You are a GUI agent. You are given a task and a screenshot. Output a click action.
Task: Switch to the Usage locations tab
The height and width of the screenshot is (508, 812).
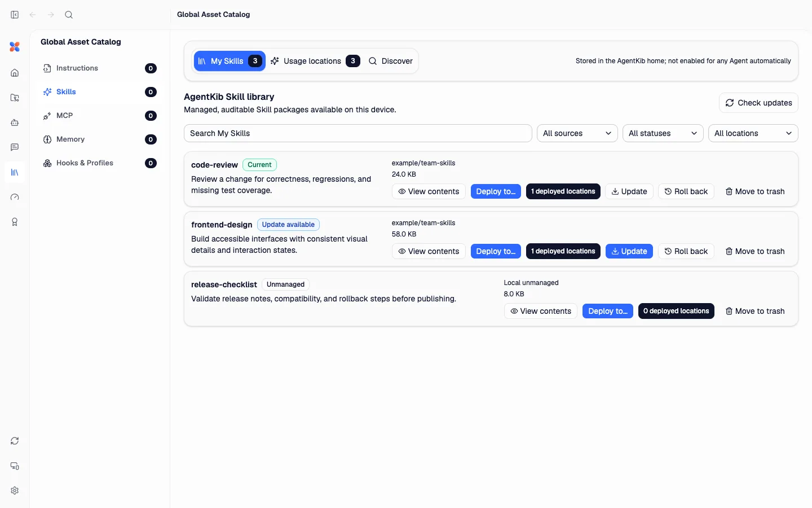315,61
